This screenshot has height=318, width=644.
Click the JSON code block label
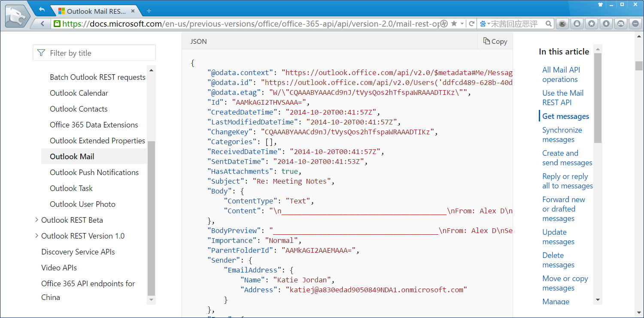(x=198, y=41)
